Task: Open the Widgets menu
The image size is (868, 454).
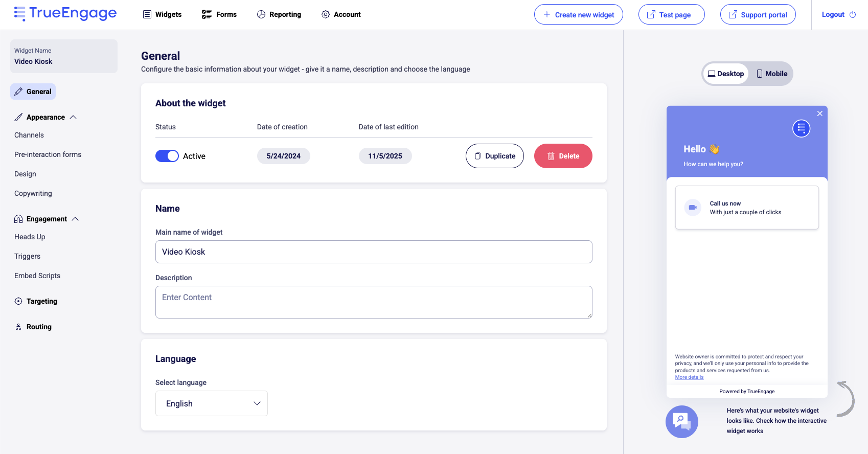Action: (162, 14)
